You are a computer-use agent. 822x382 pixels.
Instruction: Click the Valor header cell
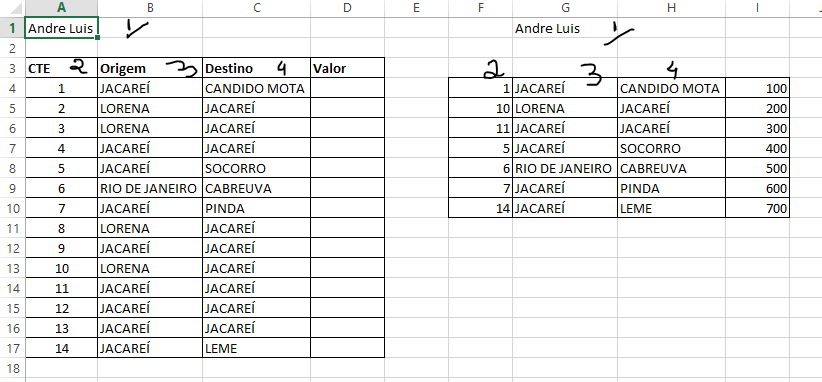click(347, 69)
